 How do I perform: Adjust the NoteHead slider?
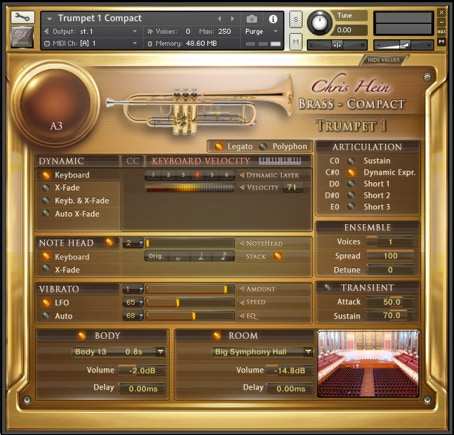click(x=190, y=243)
